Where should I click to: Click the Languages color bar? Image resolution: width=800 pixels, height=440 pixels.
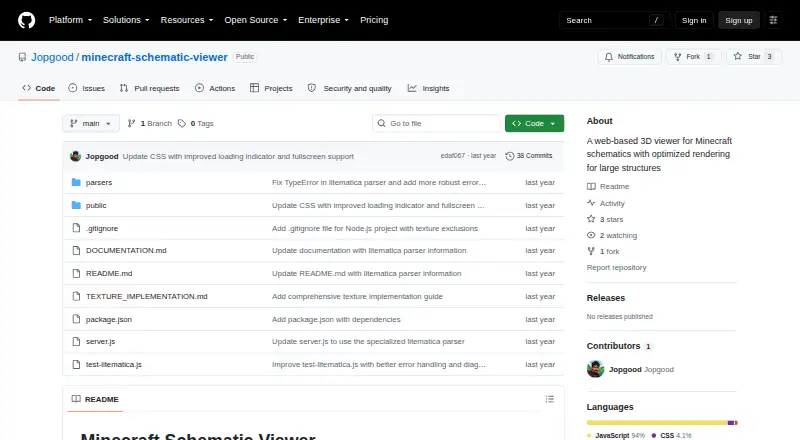662,423
